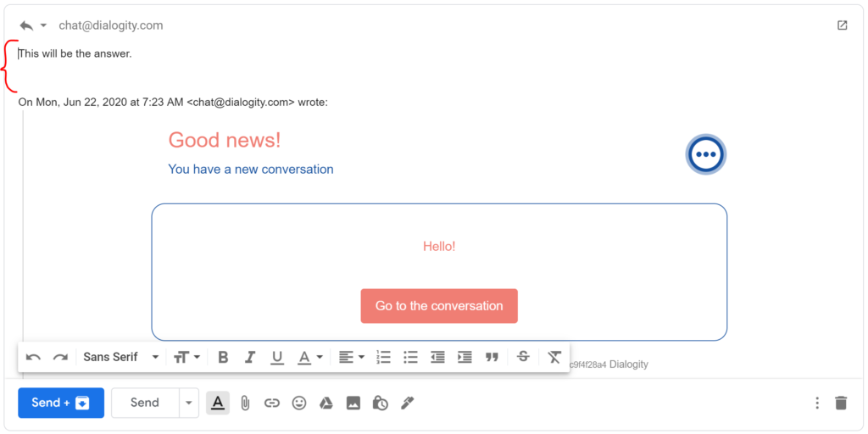Insert a link

pyautogui.click(x=272, y=403)
